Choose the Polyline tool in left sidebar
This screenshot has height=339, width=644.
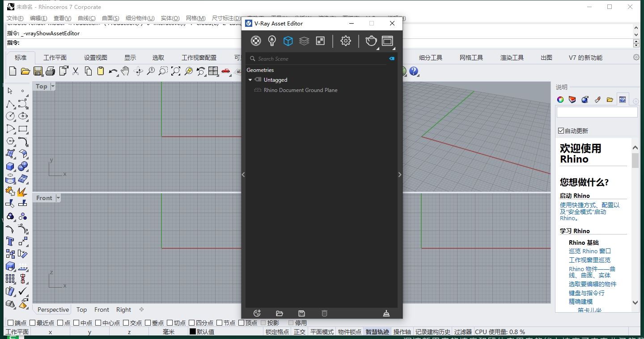tap(10, 104)
